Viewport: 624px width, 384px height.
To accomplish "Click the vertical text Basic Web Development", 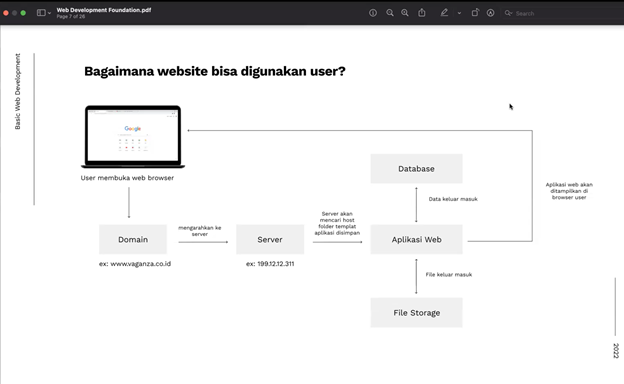I will point(18,92).
